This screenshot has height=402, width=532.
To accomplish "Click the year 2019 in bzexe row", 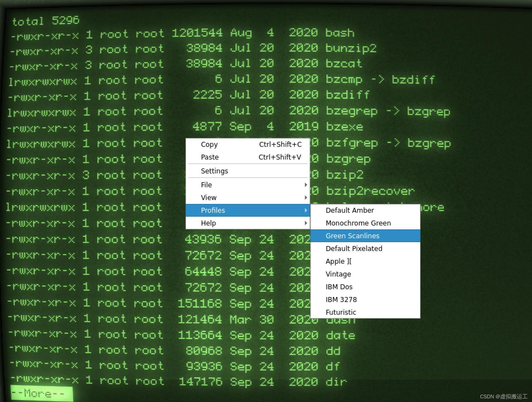I will pos(304,127).
